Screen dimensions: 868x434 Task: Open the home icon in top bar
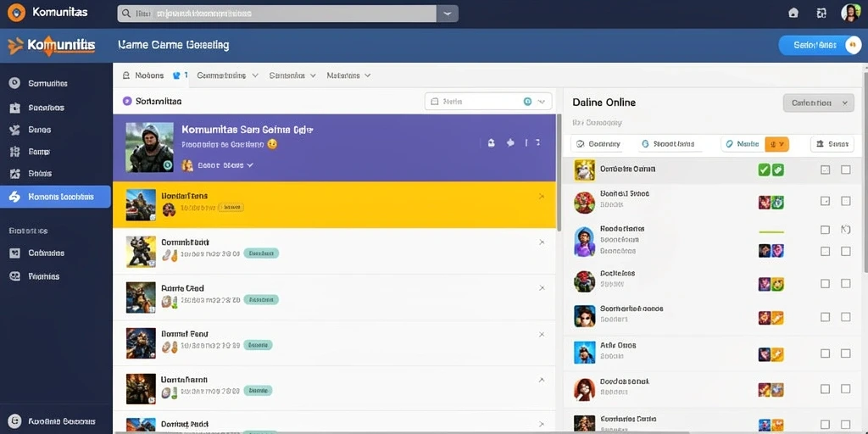pos(793,13)
